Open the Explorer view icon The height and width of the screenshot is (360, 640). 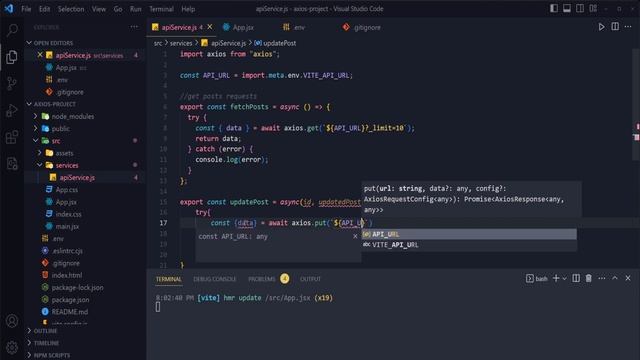pyautogui.click(x=12, y=57)
